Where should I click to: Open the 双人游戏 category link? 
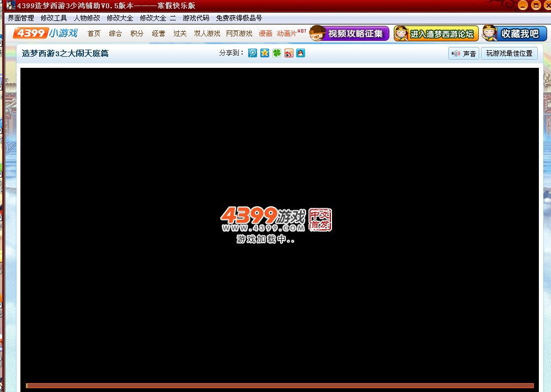(207, 34)
